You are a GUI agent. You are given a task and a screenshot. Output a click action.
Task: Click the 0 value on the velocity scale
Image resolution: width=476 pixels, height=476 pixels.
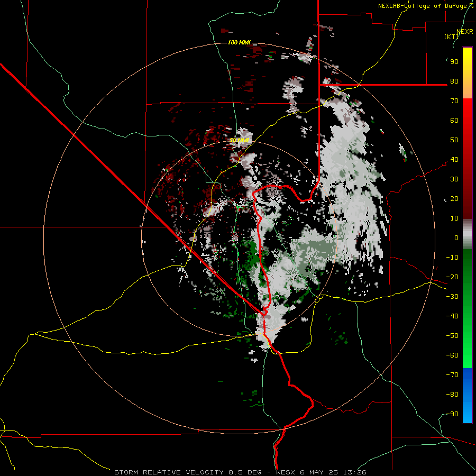click(456, 238)
